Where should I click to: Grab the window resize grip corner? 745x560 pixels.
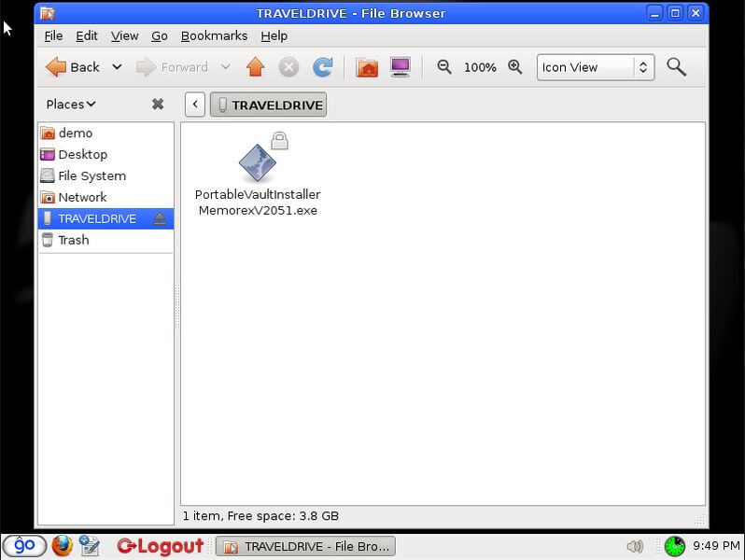point(699,519)
